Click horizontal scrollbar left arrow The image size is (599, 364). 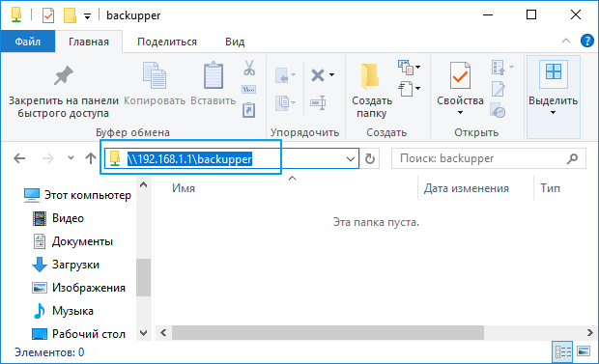pyautogui.click(x=163, y=333)
